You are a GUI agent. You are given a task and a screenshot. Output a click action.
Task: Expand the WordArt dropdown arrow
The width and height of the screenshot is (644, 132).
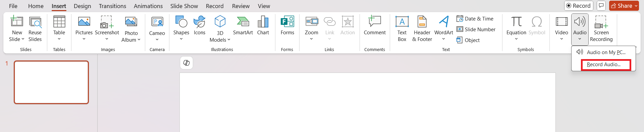tap(444, 39)
